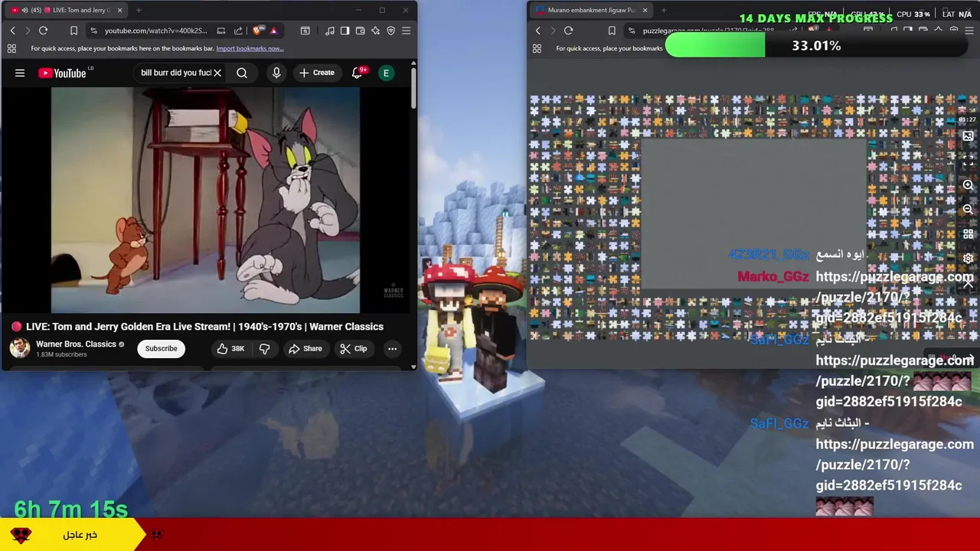Viewport: 980px width, 551px height.
Task: Arrange pieces with the grid icon
Action: [x=968, y=234]
